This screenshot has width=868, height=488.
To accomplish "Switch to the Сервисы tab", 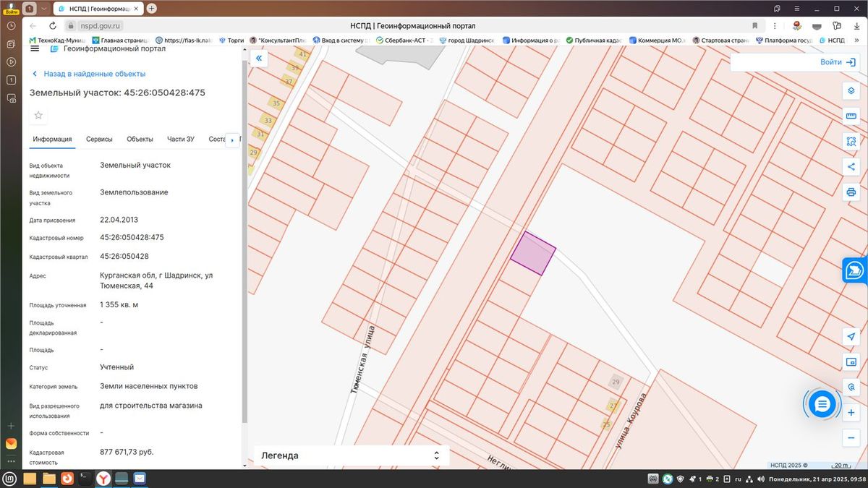I will (99, 140).
